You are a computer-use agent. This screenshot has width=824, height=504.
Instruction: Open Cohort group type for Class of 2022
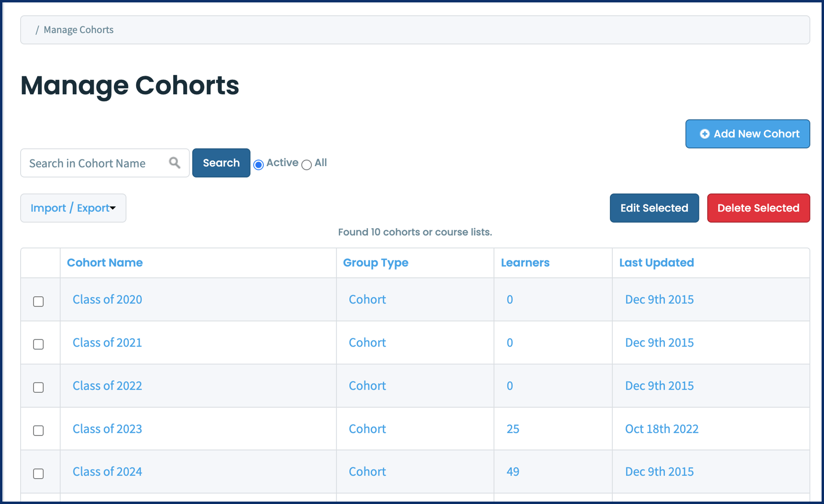[367, 386]
